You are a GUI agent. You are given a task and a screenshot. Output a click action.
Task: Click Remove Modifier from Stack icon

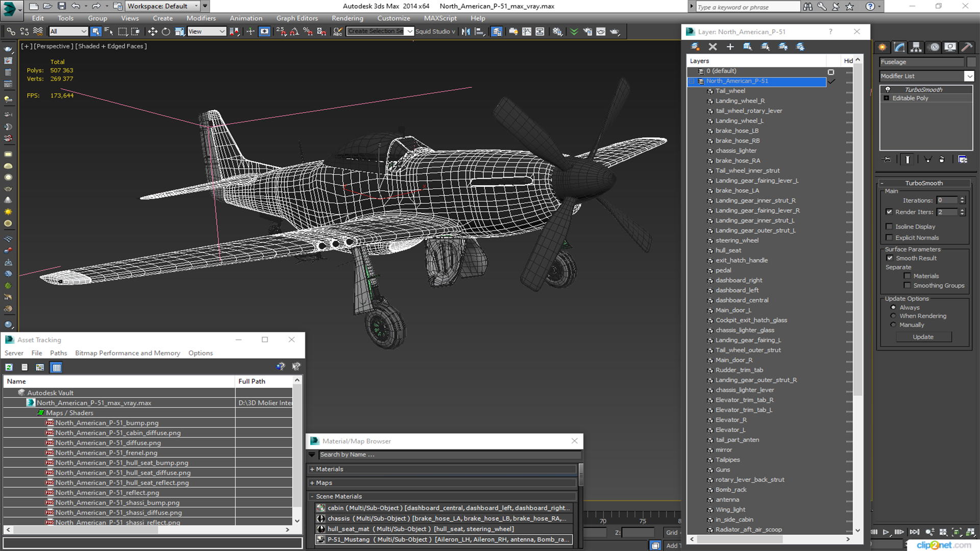pos(942,160)
